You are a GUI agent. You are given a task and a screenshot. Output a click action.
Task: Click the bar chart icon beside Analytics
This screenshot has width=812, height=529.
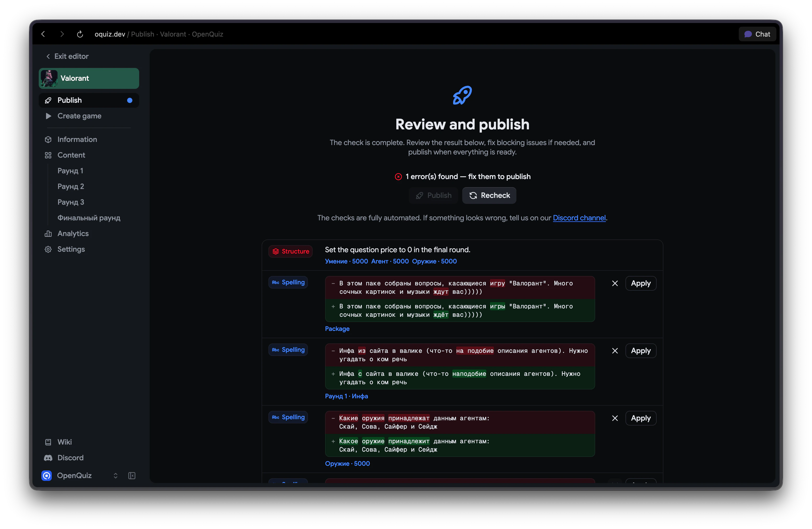click(x=48, y=233)
